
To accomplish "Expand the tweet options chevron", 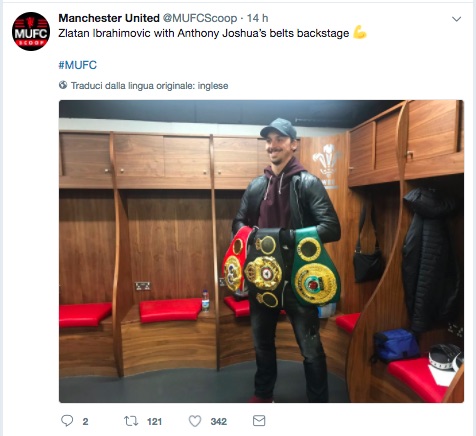I will tap(456, 19).
